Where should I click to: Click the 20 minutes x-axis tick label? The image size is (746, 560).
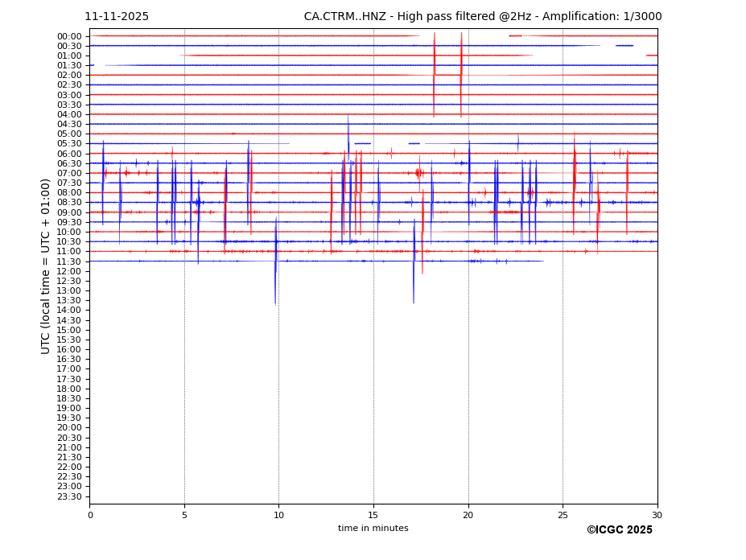tap(468, 515)
